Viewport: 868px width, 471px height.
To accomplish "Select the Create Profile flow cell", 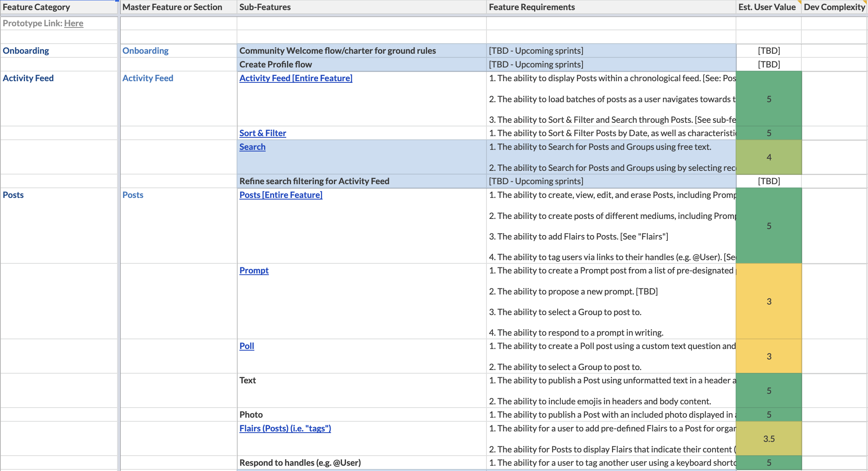I will coord(361,65).
